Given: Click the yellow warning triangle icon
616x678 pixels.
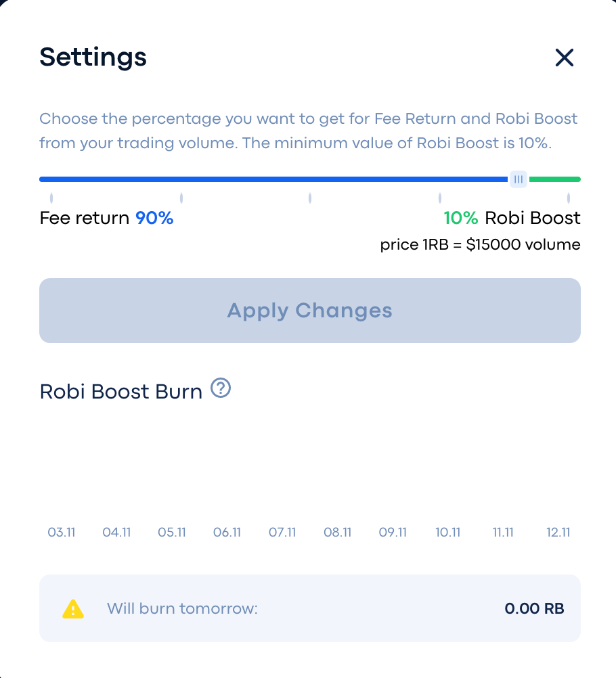Looking at the screenshot, I should tap(73, 609).
